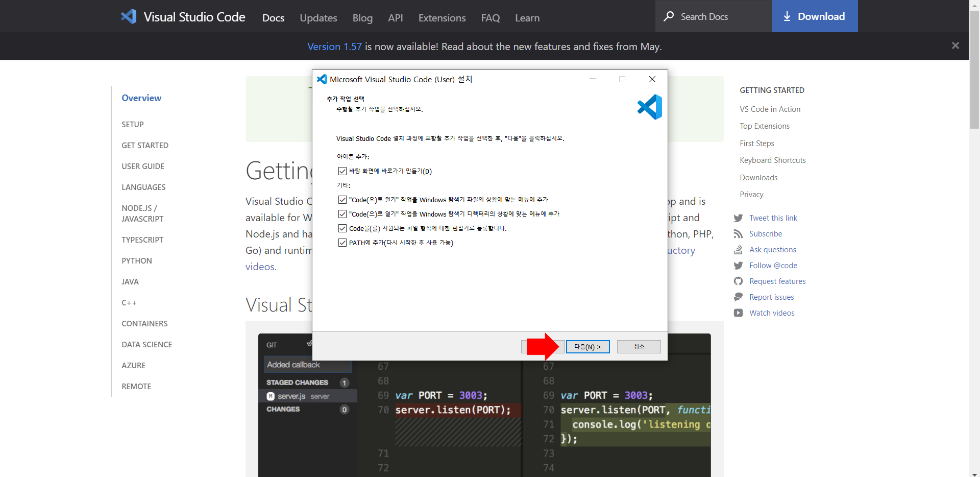980x477 pixels.
Task: Expand the USER GUIDE section in sidebar
Action: pyautogui.click(x=143, y=166)
